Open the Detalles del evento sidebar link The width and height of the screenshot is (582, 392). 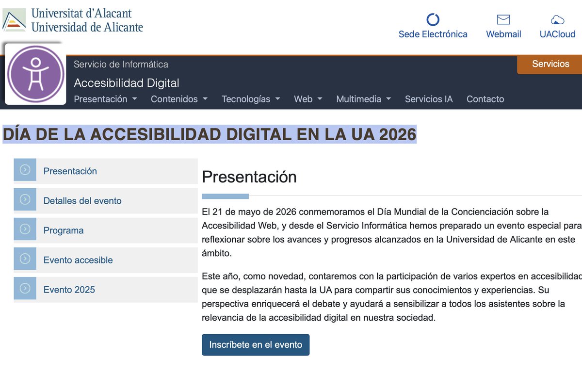click(82, 200)
